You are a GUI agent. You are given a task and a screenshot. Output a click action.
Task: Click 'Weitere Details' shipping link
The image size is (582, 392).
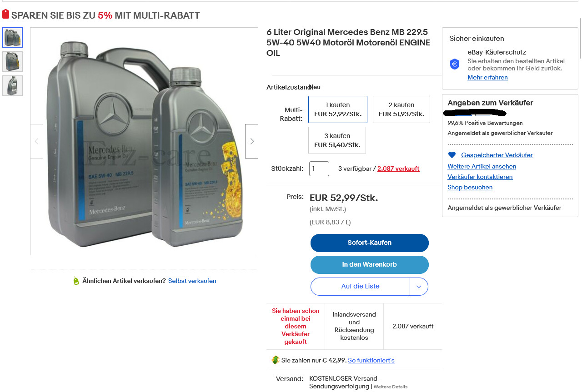[x=390, y=387]
